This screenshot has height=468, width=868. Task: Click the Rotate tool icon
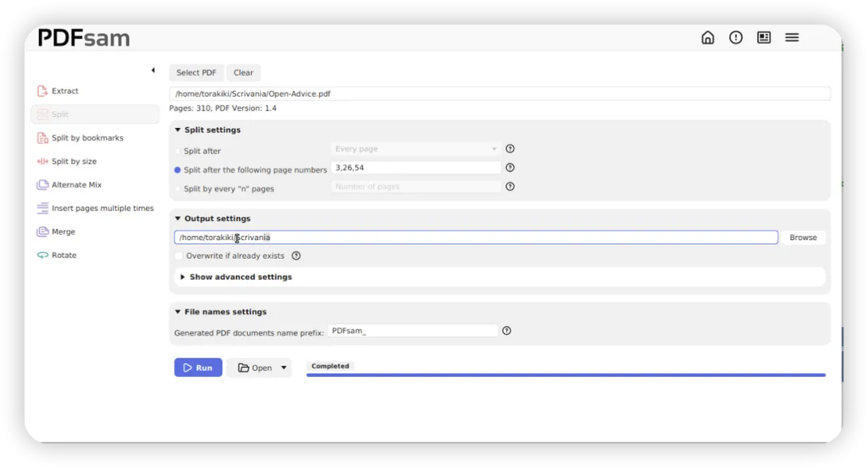coord(42,255)
